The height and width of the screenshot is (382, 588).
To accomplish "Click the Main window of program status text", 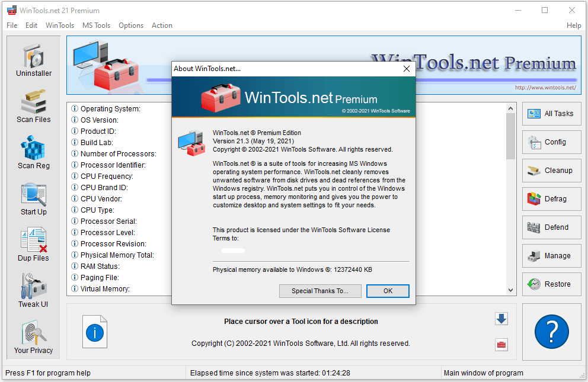I will [483, 373].
